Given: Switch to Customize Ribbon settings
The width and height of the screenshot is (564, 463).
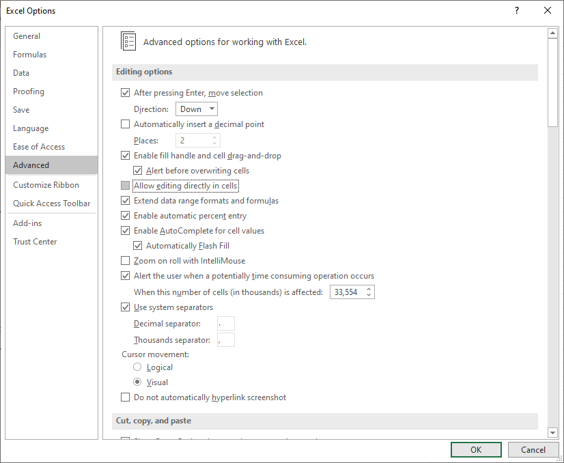Looking at the screenshot, I should point(46,185).
